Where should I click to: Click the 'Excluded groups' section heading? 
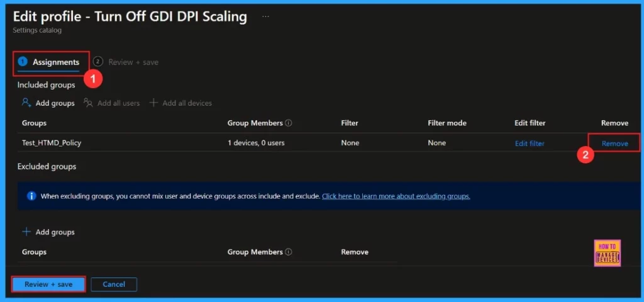click(x=47, y=166)
